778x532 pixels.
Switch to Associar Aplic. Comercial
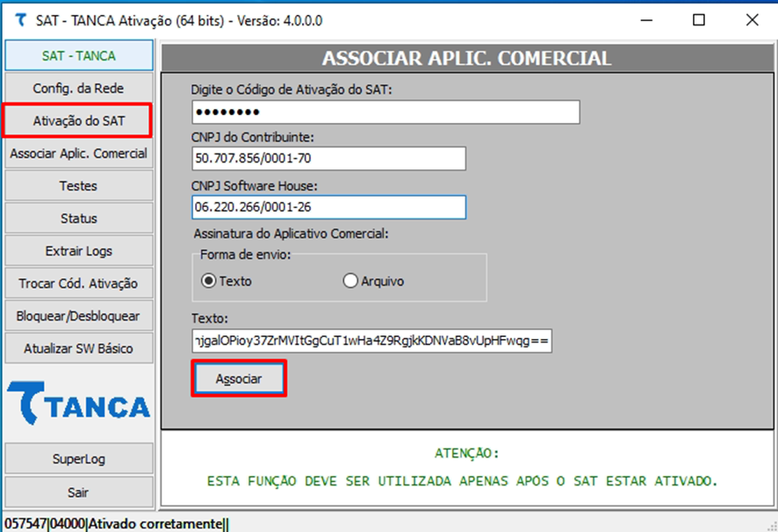(x=79, y=154)
